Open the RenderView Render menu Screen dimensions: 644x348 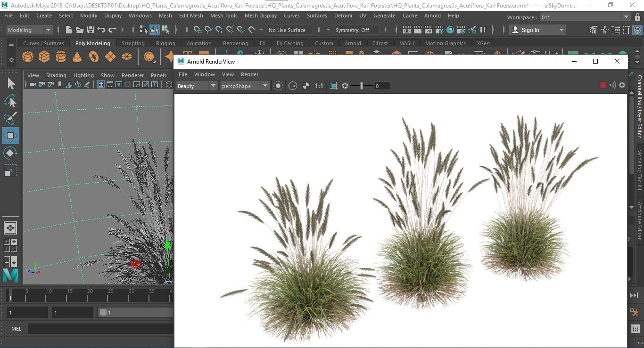[x=249, y=74]
